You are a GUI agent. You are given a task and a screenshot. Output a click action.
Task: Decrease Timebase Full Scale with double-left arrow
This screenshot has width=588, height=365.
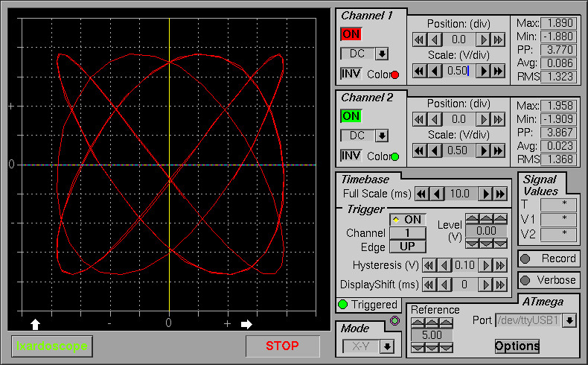coord(421,194)
